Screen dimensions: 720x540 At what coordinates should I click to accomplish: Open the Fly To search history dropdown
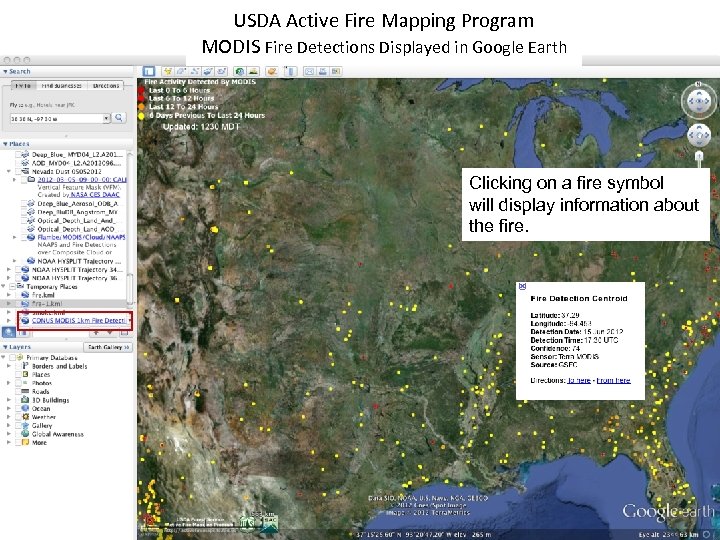[106, 118]
